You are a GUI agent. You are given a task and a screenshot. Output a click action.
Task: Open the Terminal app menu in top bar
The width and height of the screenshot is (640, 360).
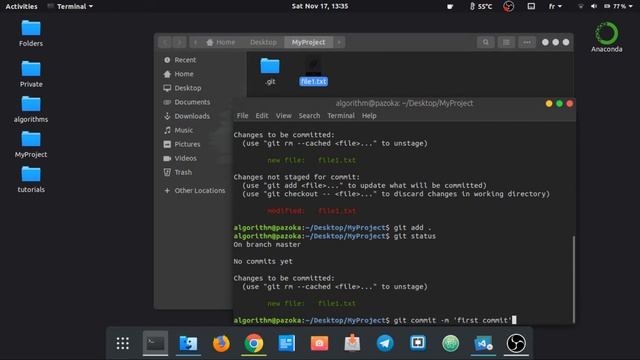point(70,6)
